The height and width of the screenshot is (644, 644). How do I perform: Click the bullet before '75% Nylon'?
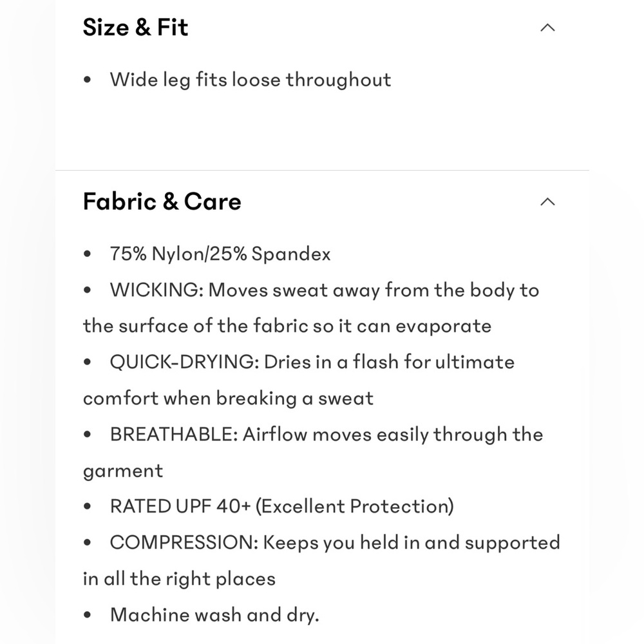[x=87, y=254]
